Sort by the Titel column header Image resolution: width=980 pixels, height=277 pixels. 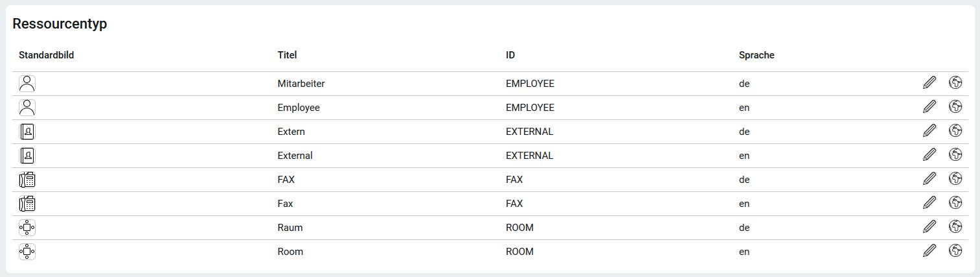click(x=287, y=55)
